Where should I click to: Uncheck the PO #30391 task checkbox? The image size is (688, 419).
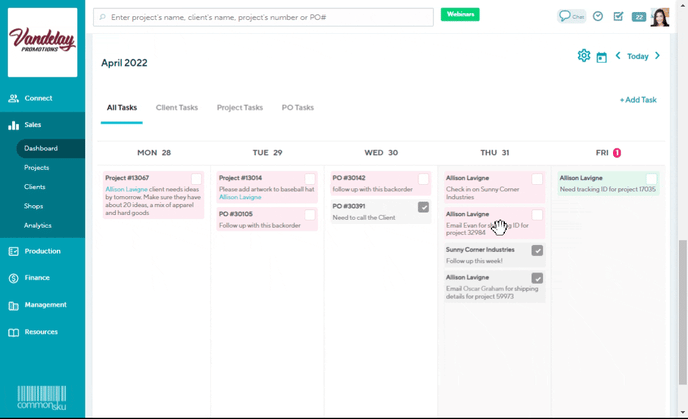click(x=423, y=207)
